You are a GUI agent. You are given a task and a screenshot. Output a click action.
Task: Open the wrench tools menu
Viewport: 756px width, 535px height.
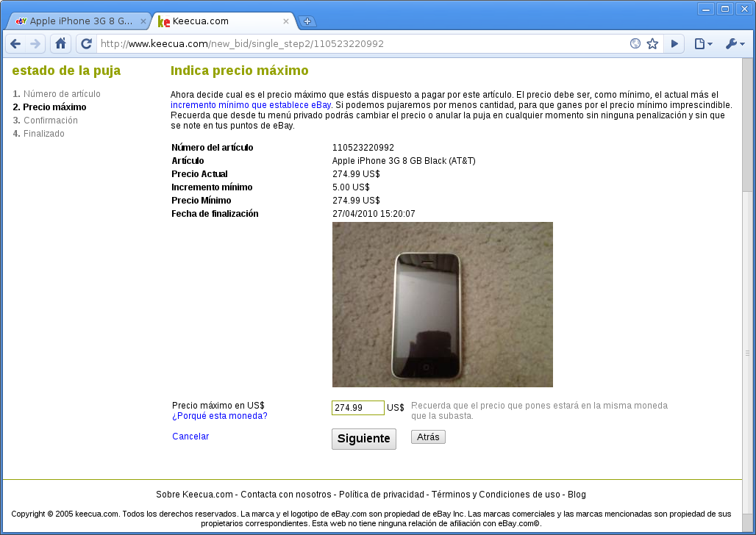pos(735,44)
